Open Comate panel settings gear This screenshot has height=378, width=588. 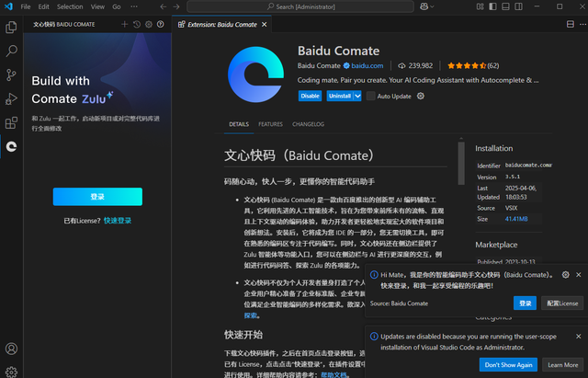coord(149,25)
